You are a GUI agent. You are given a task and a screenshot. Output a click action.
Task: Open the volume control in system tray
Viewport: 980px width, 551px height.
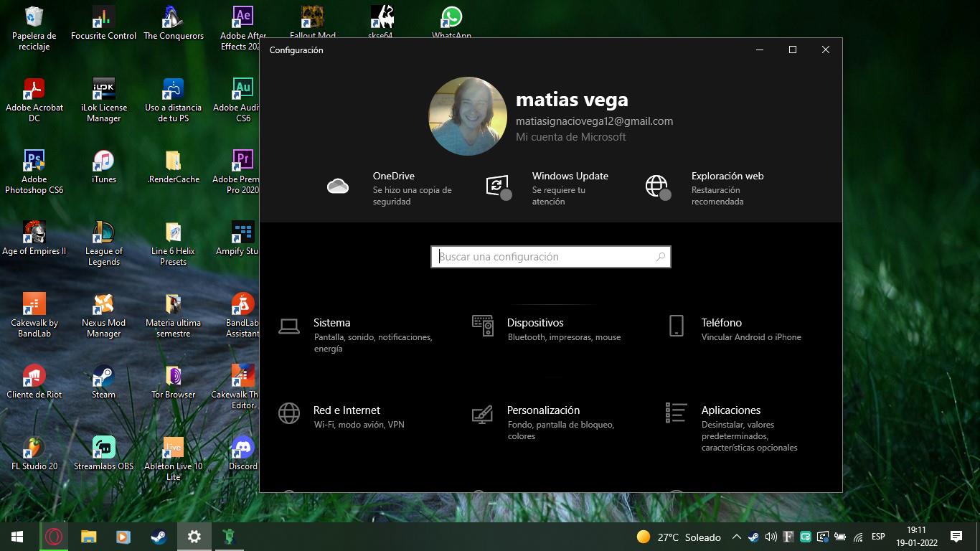pyautogui.click(x=771, y=537)
